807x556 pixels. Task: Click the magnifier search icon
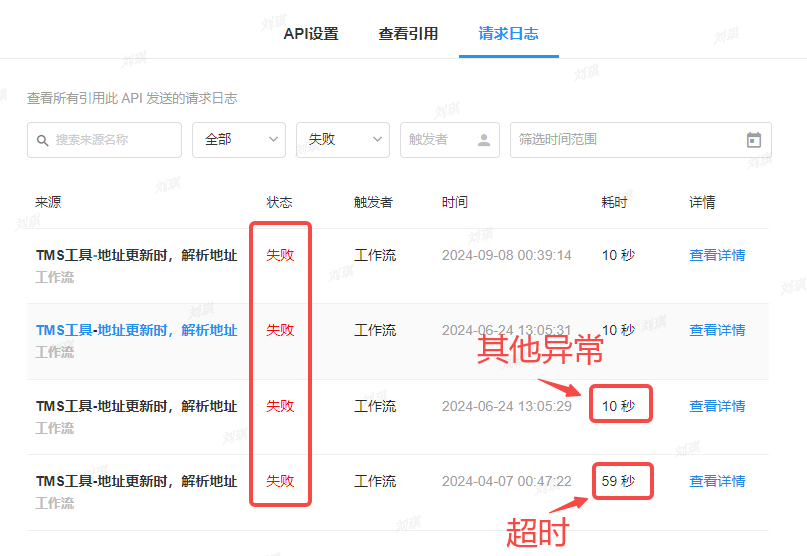pos(43,140)
